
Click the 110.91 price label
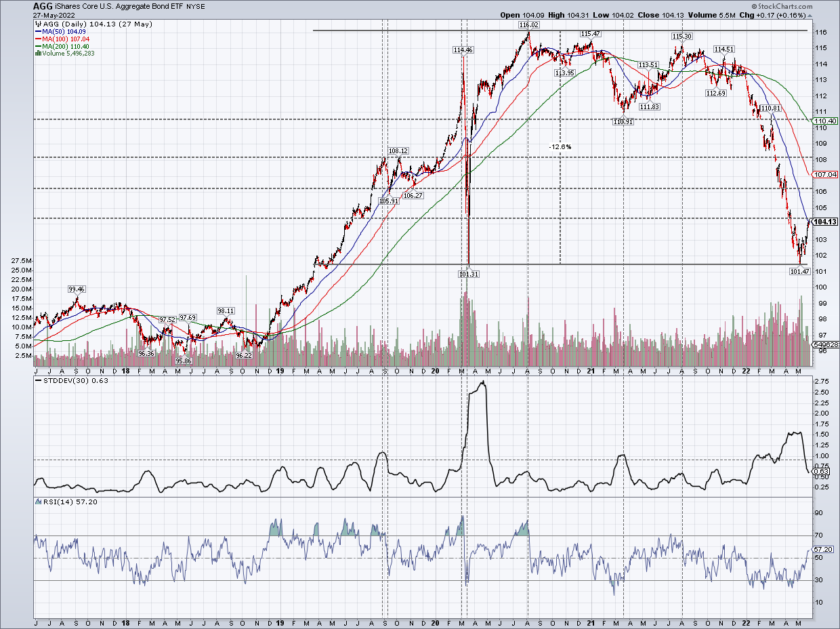[623, 121]
